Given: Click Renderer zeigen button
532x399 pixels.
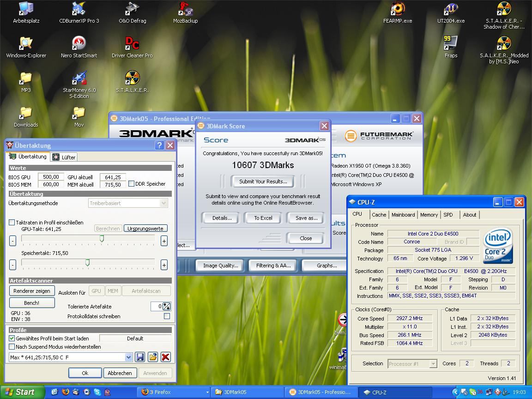Looking at the screenshot, I should click(31, 291).
